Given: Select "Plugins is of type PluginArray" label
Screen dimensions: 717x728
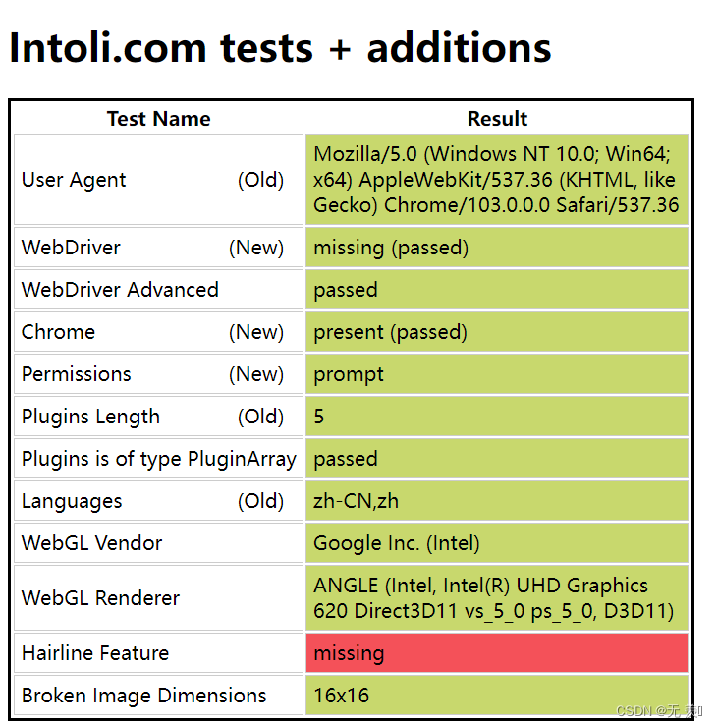Looking at the screenshot, I should (158, 459).
